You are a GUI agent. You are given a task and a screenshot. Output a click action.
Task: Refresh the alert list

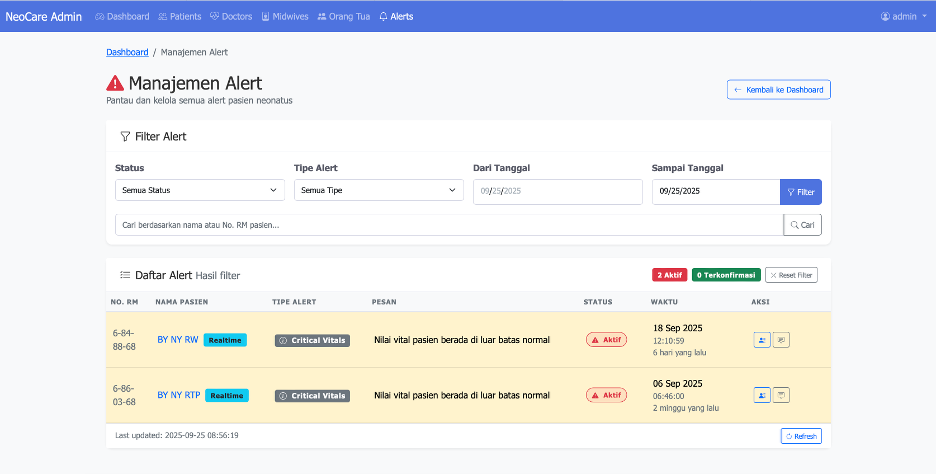[800, 436]
